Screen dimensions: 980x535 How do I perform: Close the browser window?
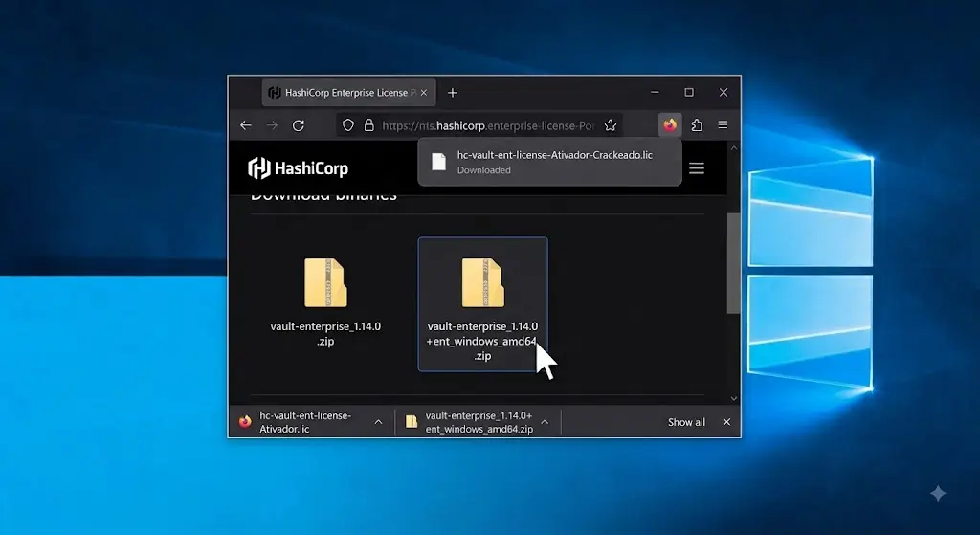[724, 93]
